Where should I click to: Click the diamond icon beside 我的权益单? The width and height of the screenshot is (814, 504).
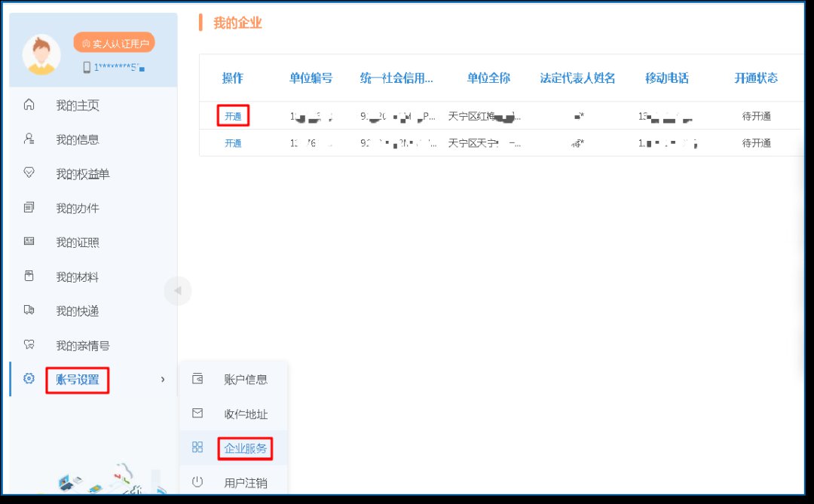click(29, 173)
